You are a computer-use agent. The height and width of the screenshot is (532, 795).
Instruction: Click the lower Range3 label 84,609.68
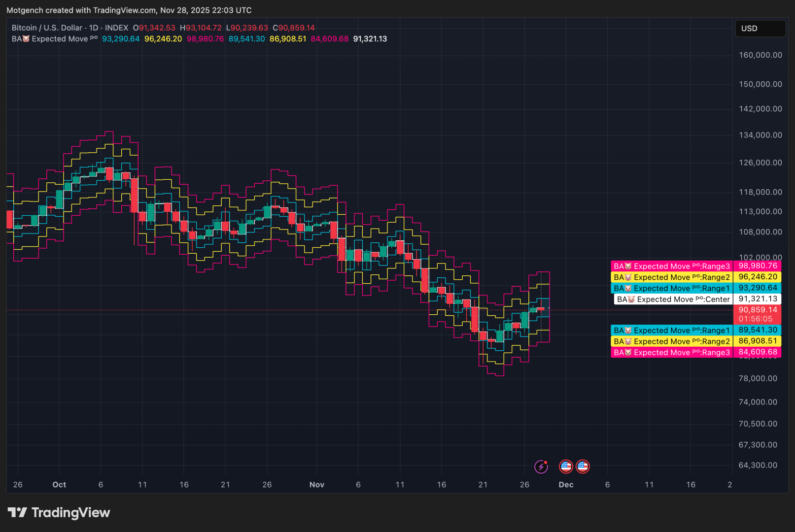pos(759,352)
